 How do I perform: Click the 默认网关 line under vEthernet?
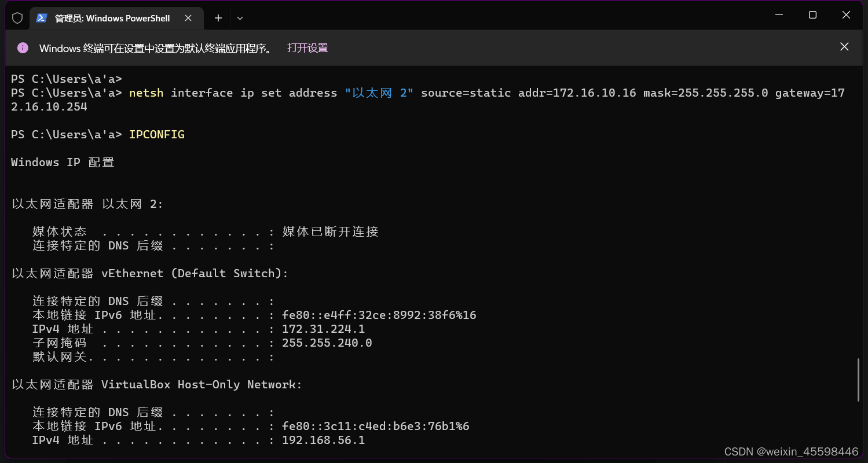point(153,357)
